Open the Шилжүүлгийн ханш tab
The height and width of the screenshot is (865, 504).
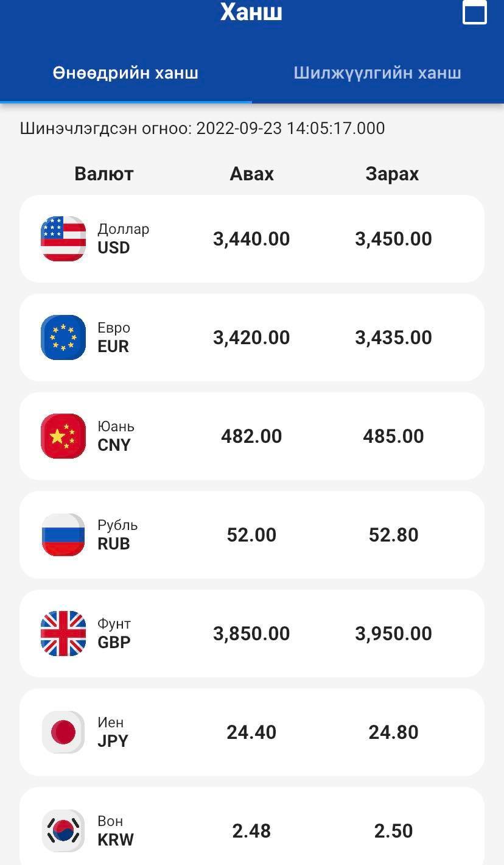tap(377, 73)
